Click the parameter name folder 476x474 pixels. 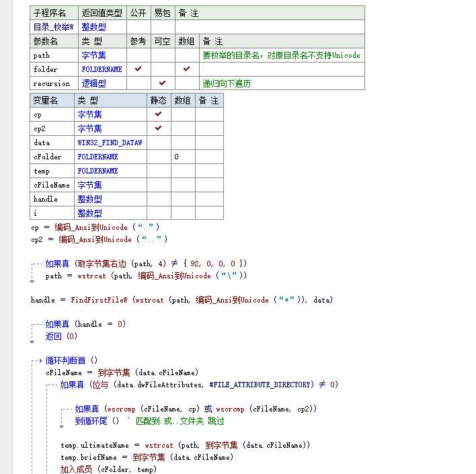point(45,69)
